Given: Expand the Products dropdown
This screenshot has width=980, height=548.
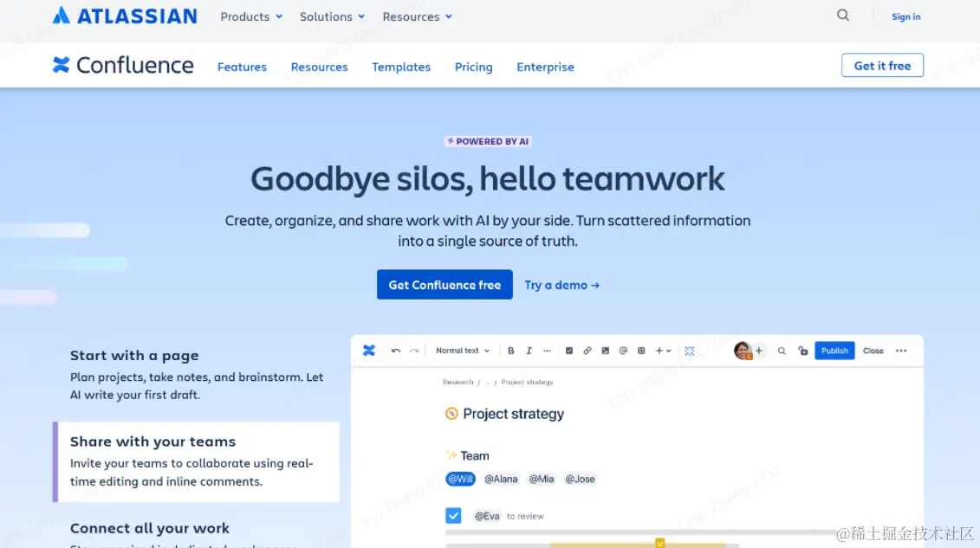Looking at the screenshot, I should tap(251, 16).
